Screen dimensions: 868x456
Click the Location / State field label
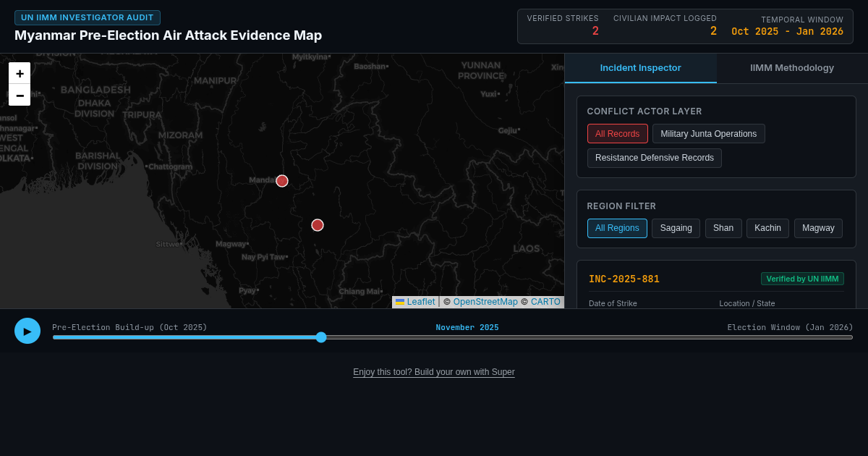(747, 303)
